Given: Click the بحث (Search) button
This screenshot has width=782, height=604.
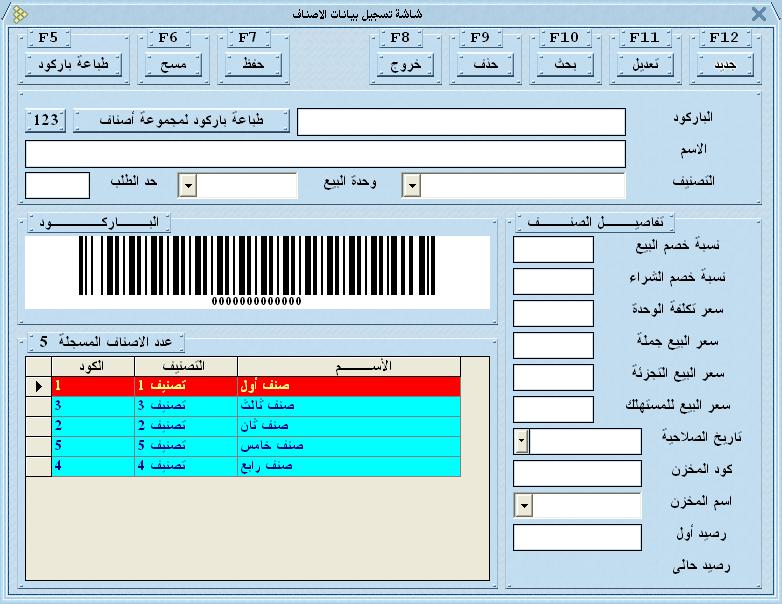Looking at the screenshot, I should click(x=565, y=65).
